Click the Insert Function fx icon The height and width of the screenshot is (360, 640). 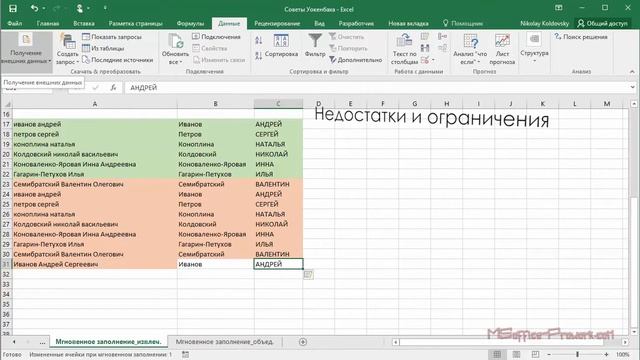tap(113, 87)
